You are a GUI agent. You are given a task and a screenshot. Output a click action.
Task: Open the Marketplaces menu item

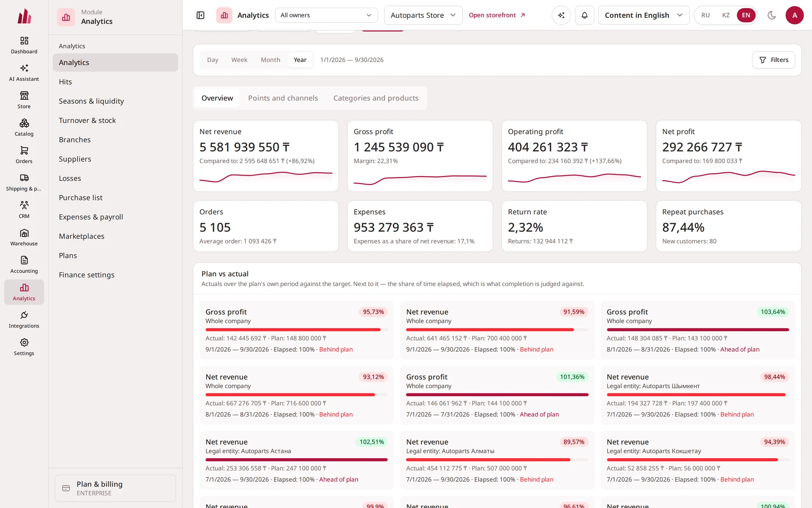click(x=115, y=236)
